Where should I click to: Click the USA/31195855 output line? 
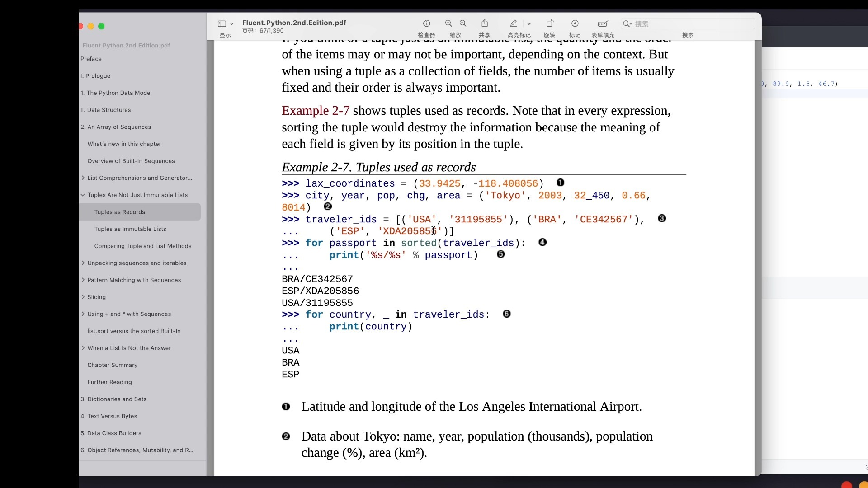click(317, 303)
